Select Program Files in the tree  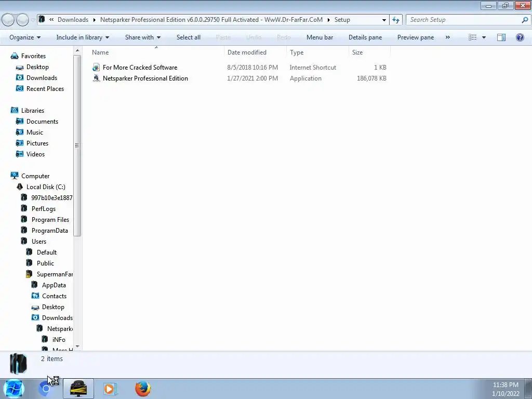(x=50, y=220)
